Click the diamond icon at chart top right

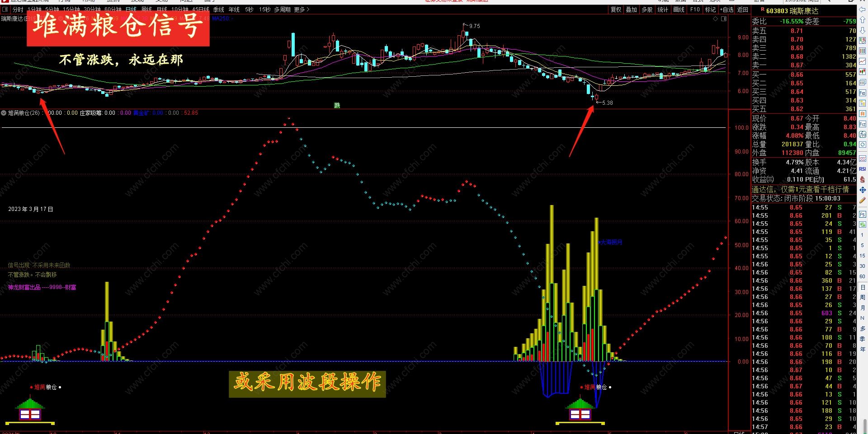pos(715,19)
